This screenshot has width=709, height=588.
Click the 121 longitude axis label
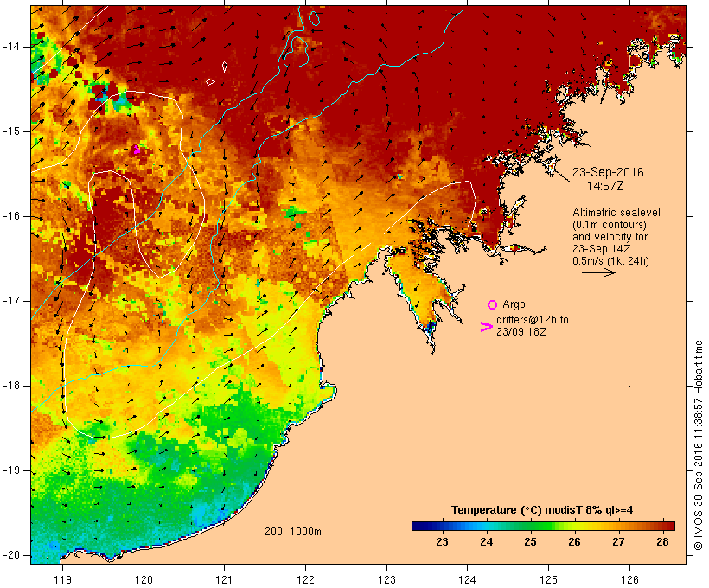click(x=224, y=579)
